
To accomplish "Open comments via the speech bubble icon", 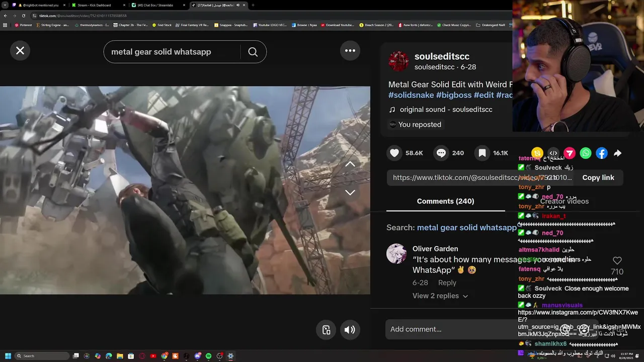I will [441, 153].
